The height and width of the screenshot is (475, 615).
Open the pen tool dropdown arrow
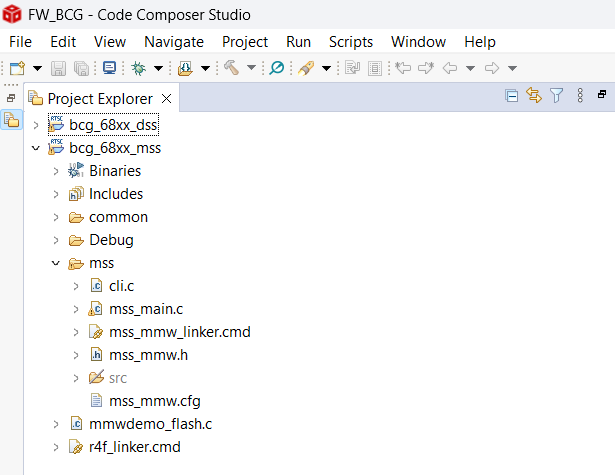point(326,68)
